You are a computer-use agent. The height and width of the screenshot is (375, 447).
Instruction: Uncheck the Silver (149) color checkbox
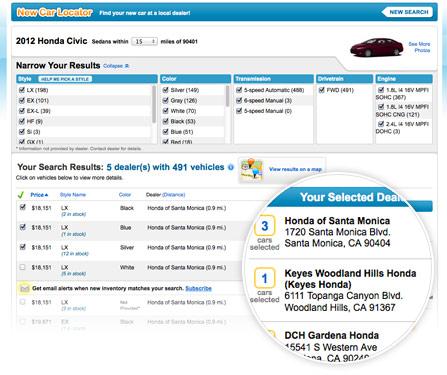click(x=165, y=90)
